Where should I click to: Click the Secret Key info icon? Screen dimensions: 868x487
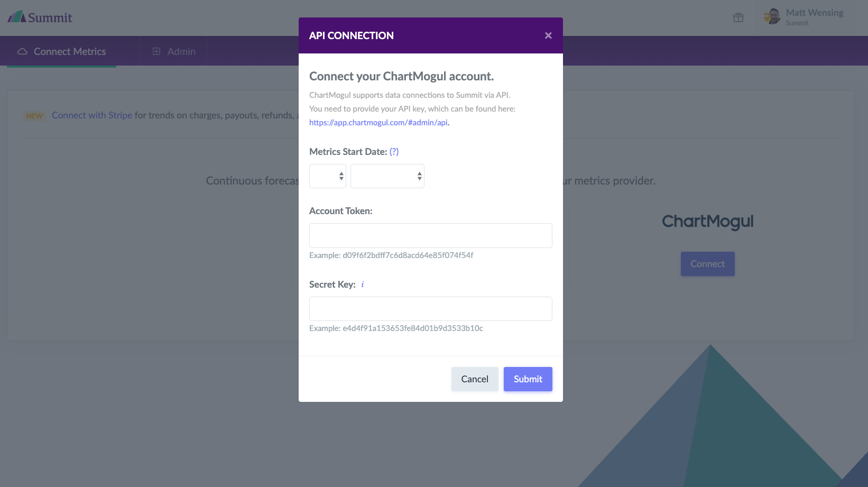click(x=363, y=284)
